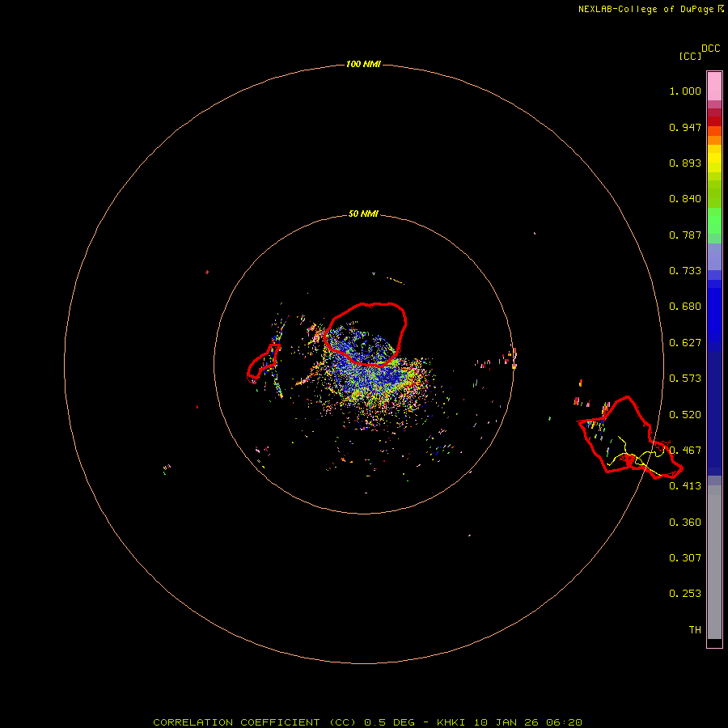Viewport: 728px width, 728px height.
Task: Click the 0.307 legend value
Action: click(685, 558)
